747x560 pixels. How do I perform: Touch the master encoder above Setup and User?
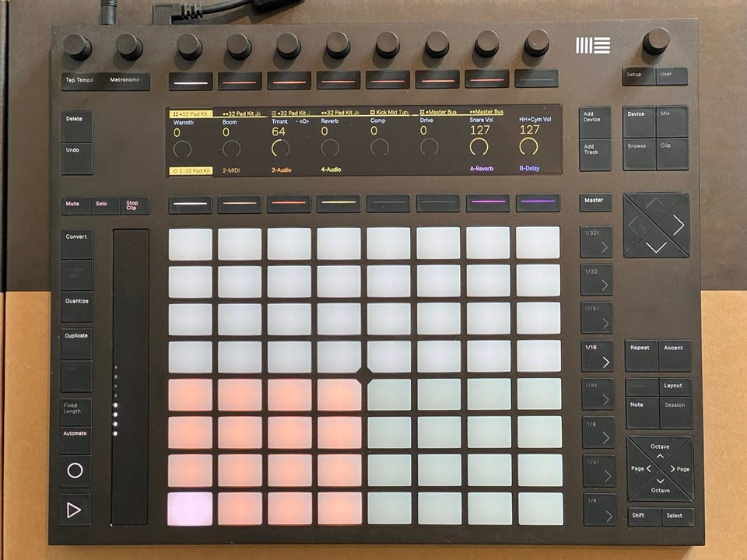(x=656, y=41)
